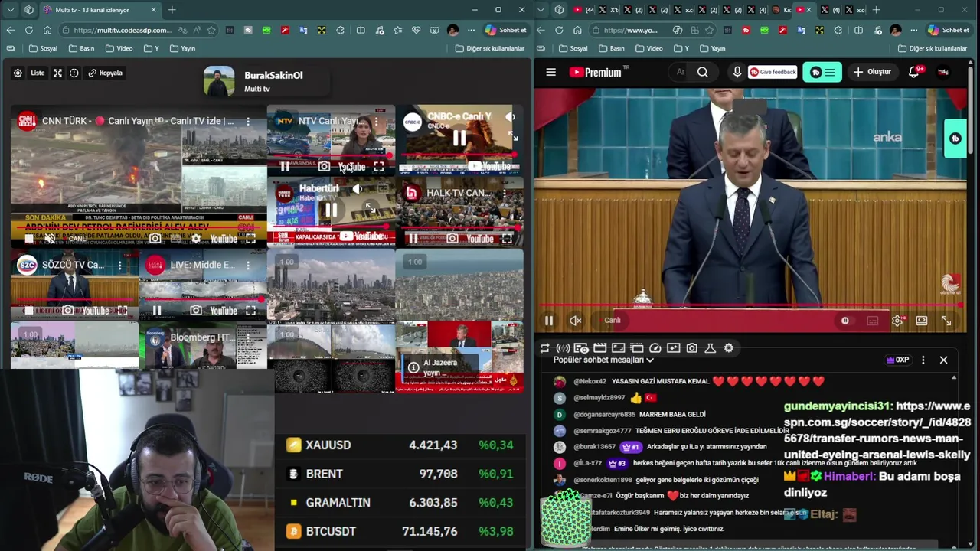This screenshot has width=980, height=551.
Task: Open YouTube notifications bell
Action: 914,72
